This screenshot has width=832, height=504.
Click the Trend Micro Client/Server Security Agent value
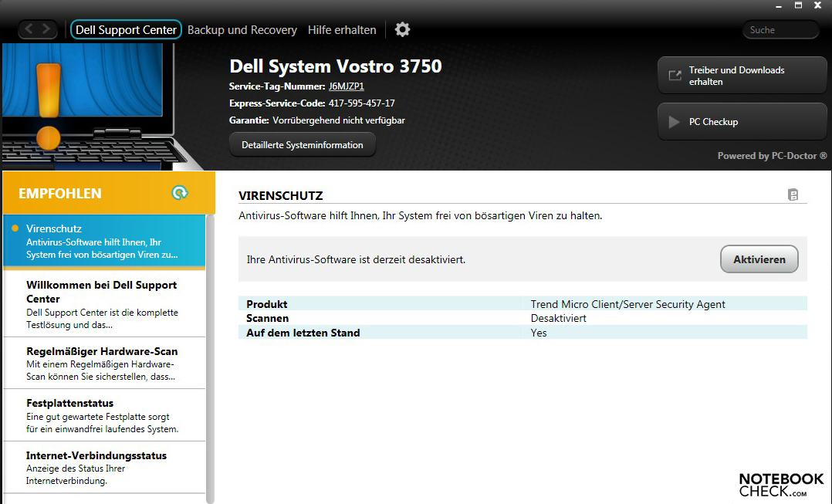627,304
